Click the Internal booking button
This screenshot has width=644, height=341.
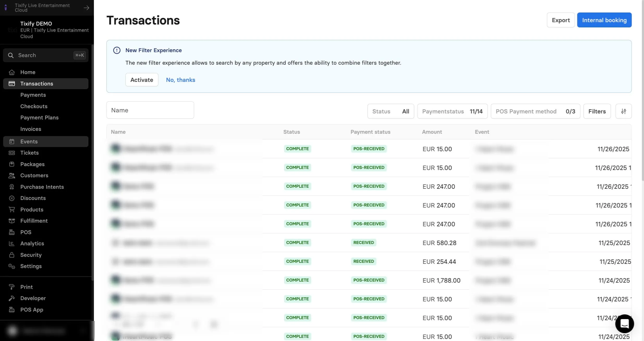[x=604, y=20]
